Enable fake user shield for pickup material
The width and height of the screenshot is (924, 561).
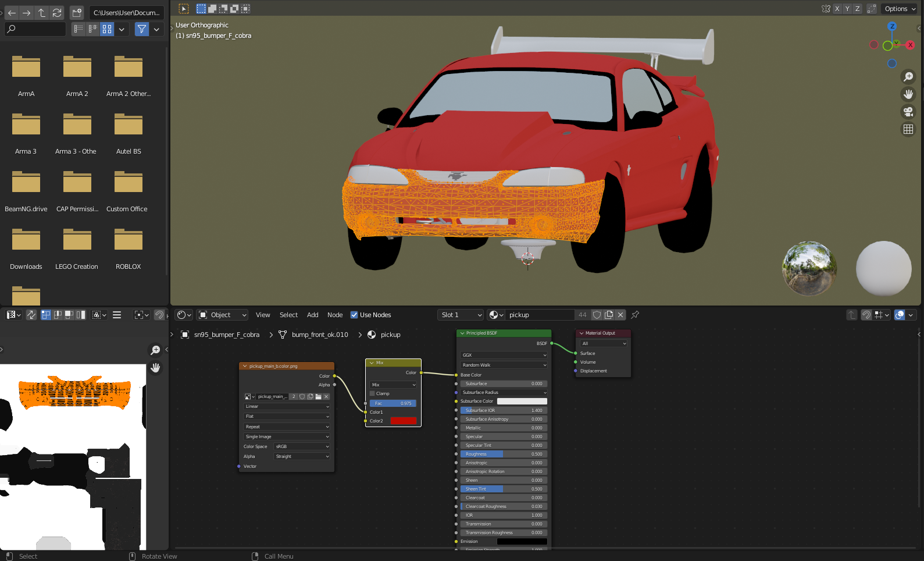(x=597, y=315)
